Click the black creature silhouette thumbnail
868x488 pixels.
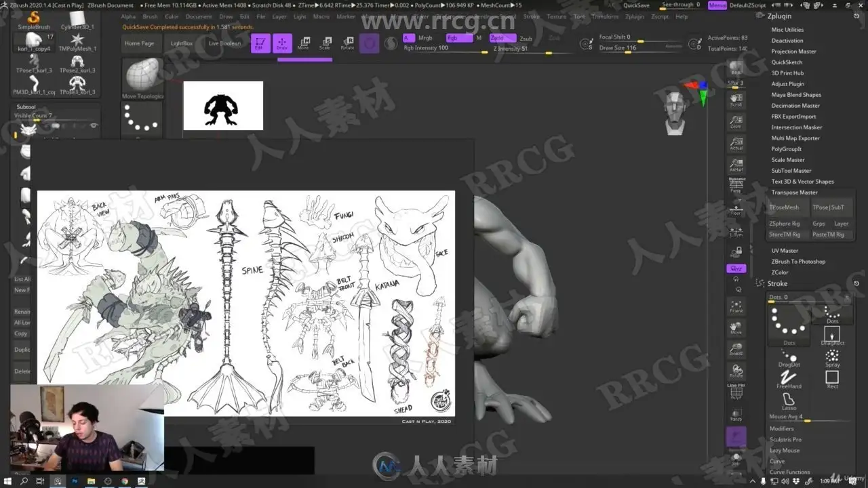point(223,106)
